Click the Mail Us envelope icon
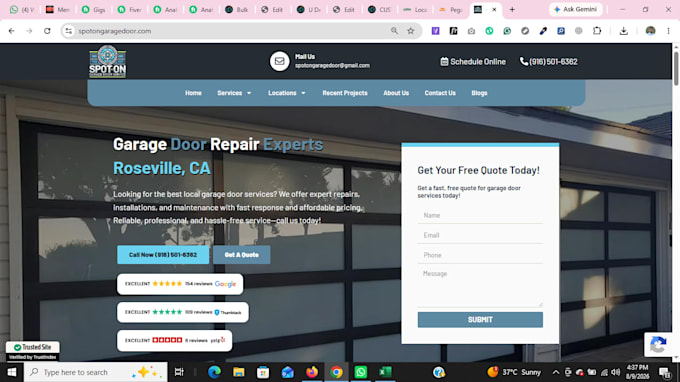Viewport: 680px width, 382px height. pos(279,62)
